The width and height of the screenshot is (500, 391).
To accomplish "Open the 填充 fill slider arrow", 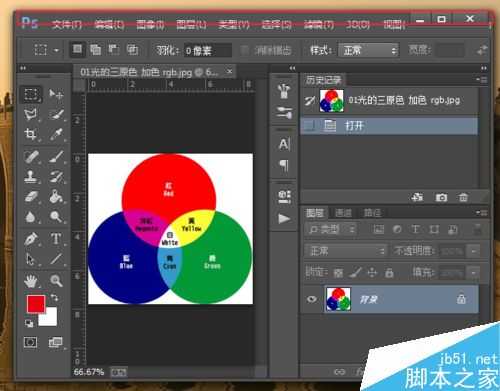I will coord(474,273).
